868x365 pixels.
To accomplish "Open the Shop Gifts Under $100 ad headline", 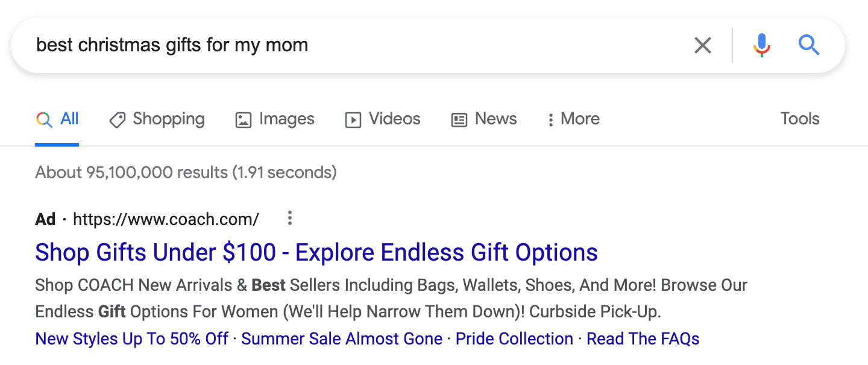I will [316, 252].
